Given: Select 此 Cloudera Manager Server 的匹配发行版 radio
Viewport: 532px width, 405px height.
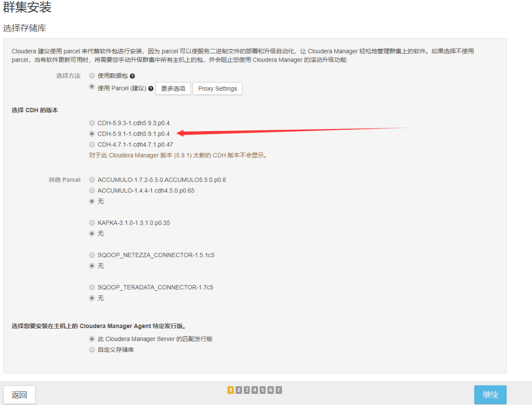Looking at the screenshot, I should pyautogui.click(x=92, y=339).
